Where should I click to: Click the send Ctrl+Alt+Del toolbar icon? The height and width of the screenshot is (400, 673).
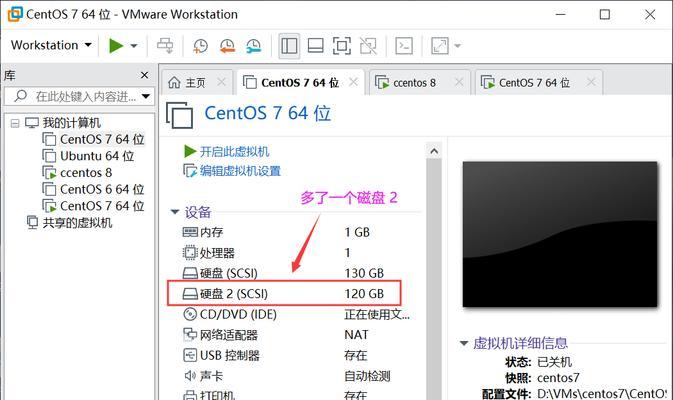[x=165, y=45]
